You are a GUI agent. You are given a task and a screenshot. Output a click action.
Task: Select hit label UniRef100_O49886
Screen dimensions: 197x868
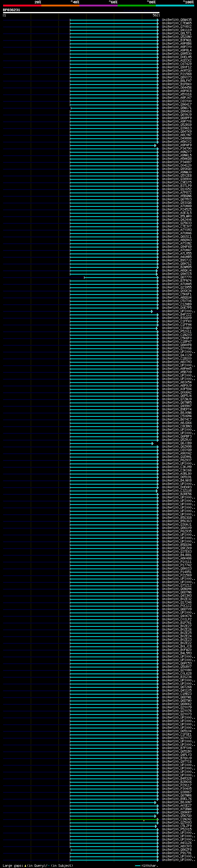(x=177, y=138)
